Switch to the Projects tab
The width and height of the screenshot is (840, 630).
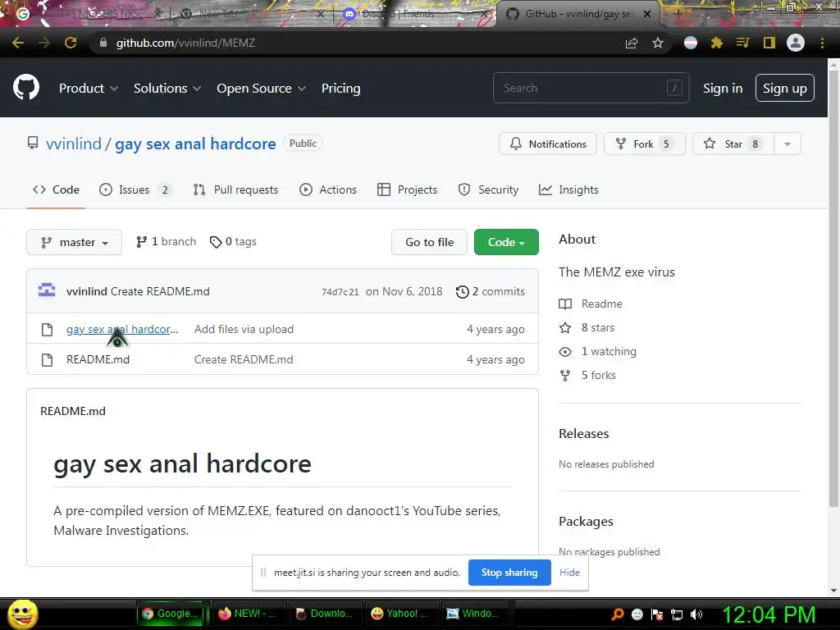[407, 189]
